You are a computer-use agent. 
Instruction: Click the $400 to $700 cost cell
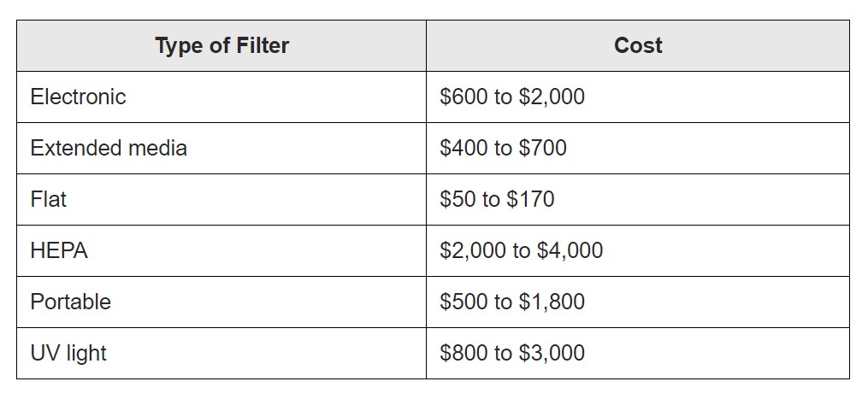coord(638,149)
